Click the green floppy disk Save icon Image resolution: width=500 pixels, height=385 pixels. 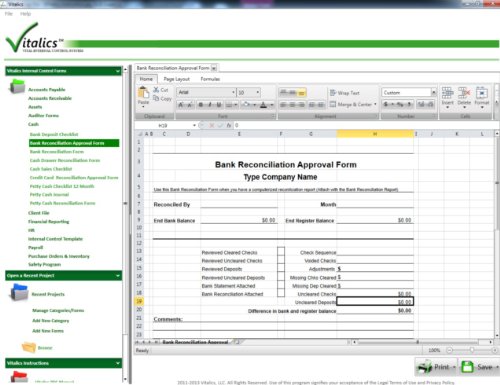point(467,367)
